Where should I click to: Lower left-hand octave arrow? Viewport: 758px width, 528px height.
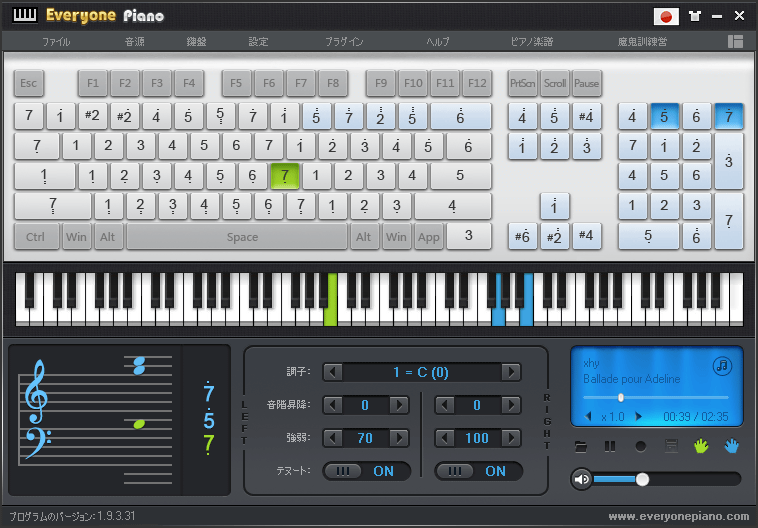click(333, 405)
